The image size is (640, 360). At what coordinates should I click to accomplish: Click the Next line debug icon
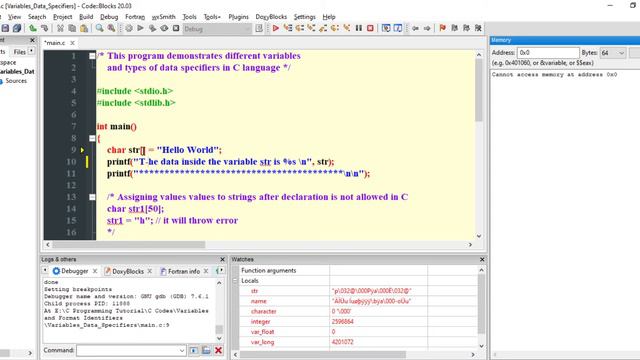coord(300,28)
